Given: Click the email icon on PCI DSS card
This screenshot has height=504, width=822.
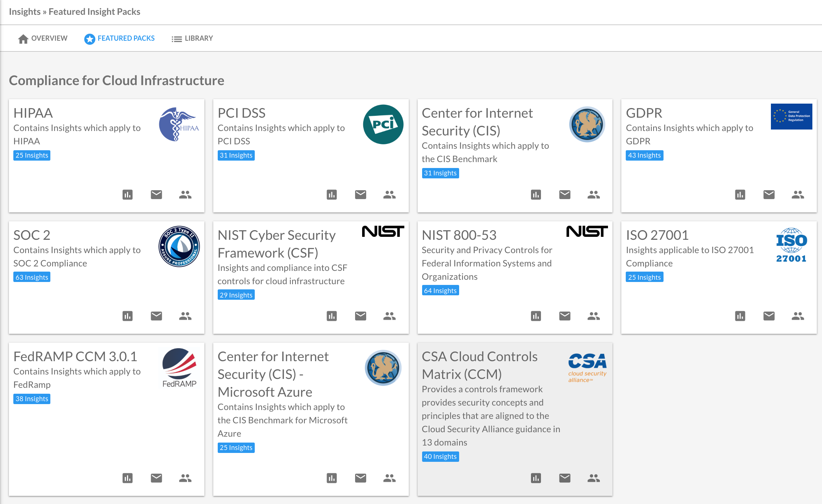Looking at the screenshot, I should (360, 195).
